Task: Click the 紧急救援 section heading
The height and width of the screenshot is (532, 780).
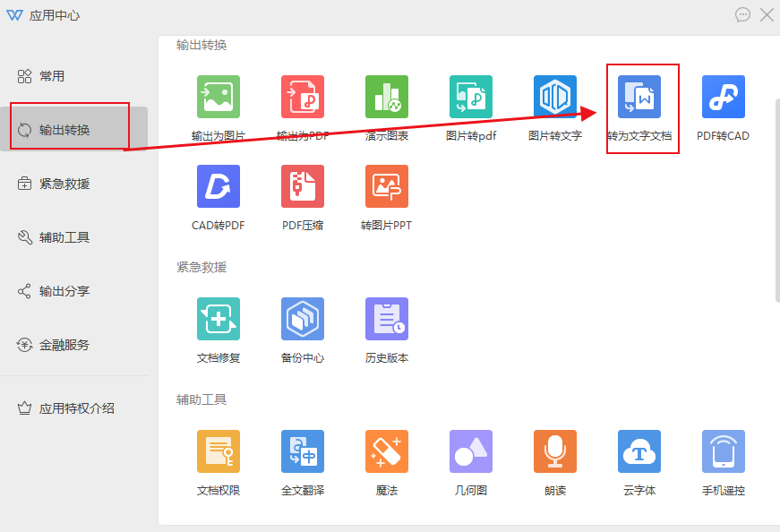Action: click(x=201, y=267)
